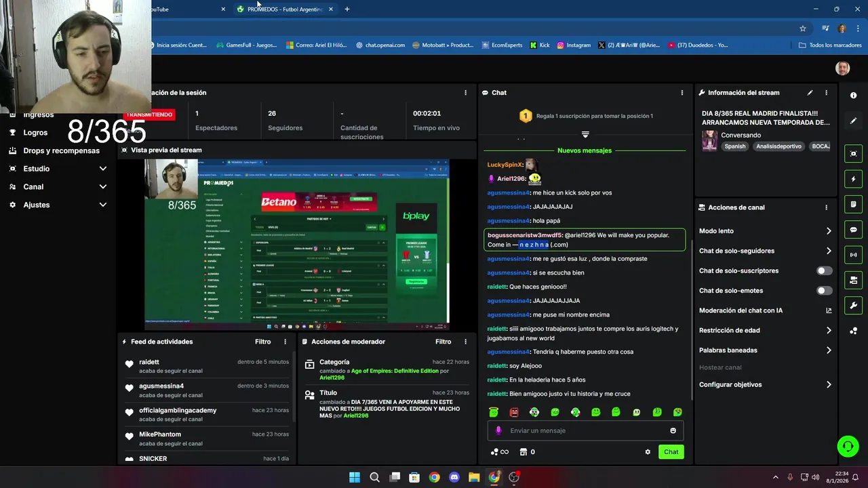Open Moderación del chat con IA link
The width and height of the screenshot is (868, 488).
pos(765,310)
